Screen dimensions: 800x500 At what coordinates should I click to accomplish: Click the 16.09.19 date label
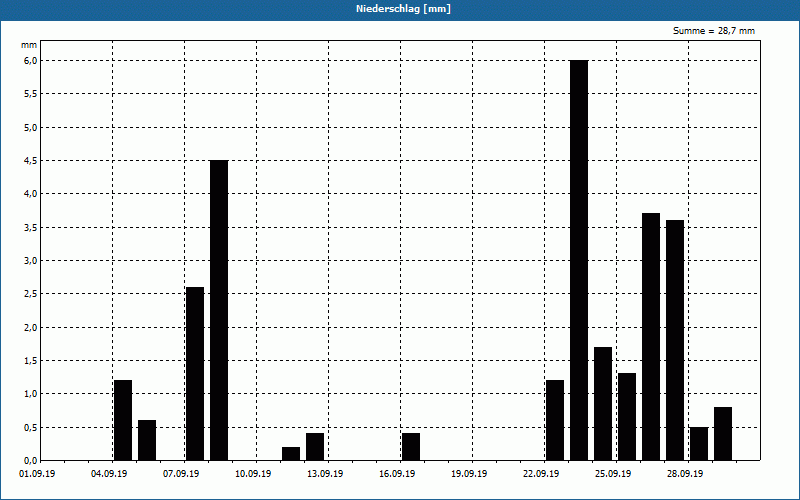[x=397, y=474]
